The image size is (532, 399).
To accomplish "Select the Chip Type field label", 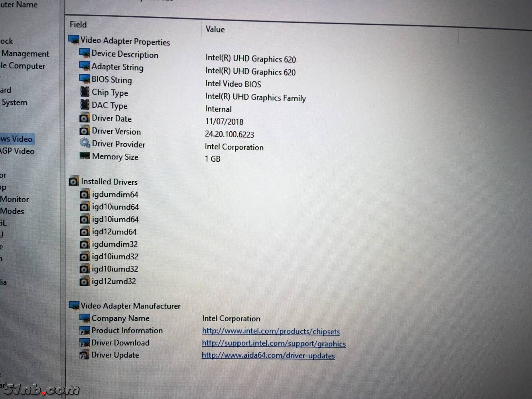I will point(110,93).
